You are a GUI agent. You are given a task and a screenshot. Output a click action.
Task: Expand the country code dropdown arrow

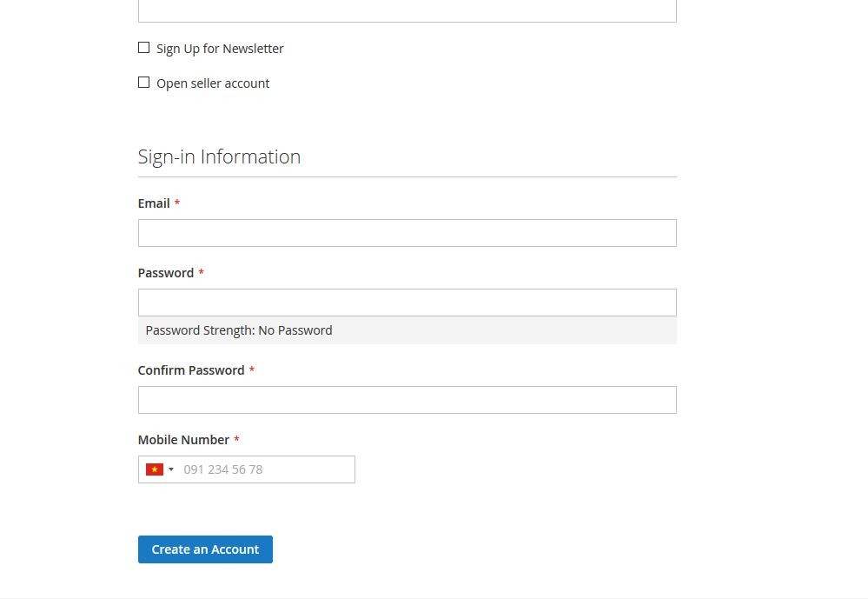pyautogui.click(x=171, y=469)
